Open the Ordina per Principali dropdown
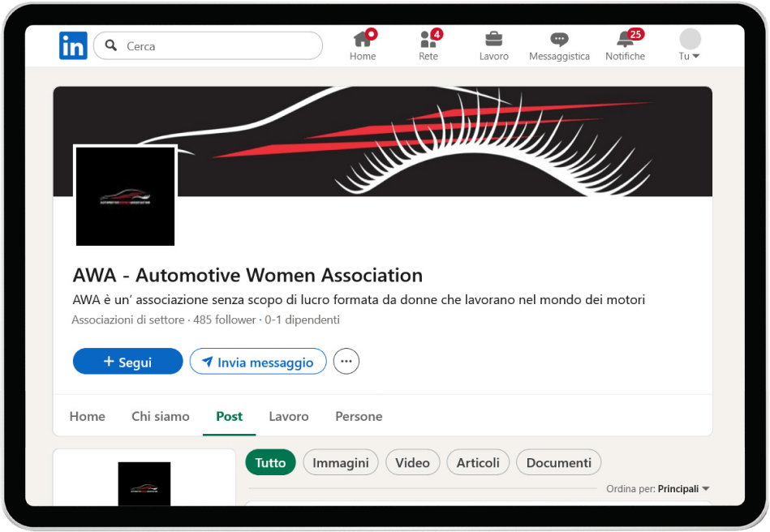Screen dimensions: 770x532 (x=683, y=489)
